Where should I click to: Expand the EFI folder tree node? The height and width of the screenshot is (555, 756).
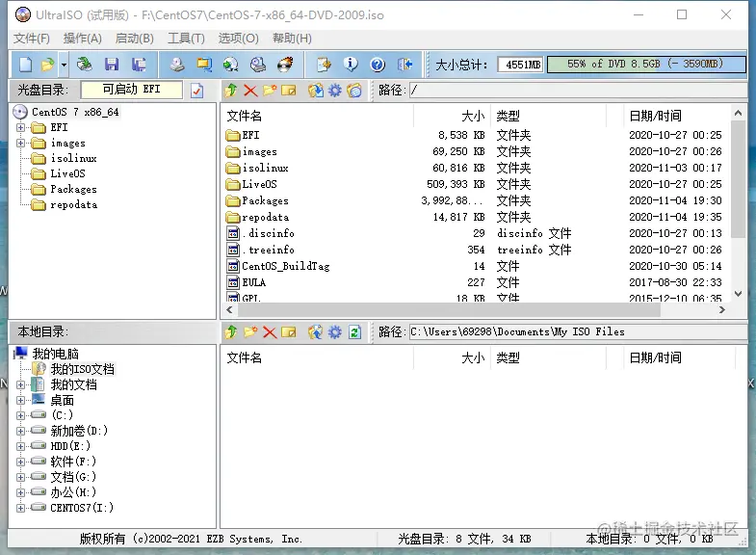tap(21, 128)
